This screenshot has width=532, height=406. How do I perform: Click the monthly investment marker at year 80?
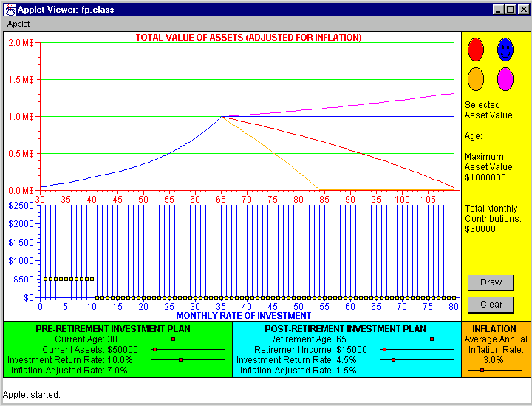click(454, 297)
